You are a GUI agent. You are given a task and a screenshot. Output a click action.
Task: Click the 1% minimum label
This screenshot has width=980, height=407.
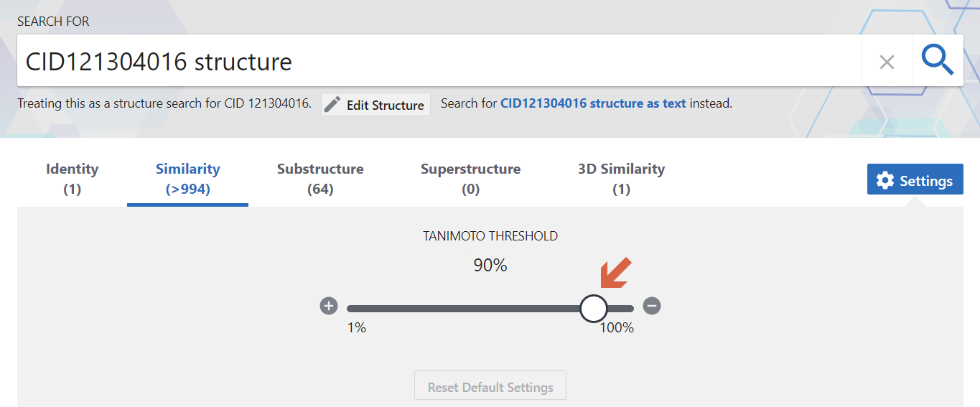[357, 327]
